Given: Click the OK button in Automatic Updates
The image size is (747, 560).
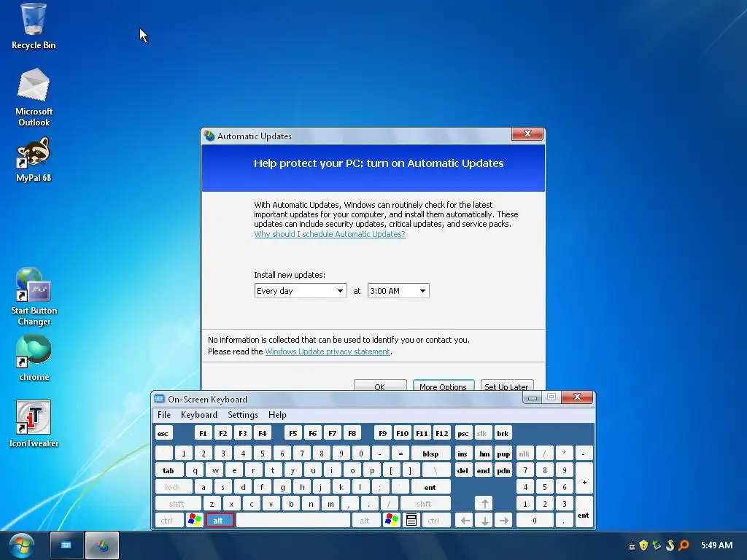Looking at the screenshot, I should tap(380, 385).
